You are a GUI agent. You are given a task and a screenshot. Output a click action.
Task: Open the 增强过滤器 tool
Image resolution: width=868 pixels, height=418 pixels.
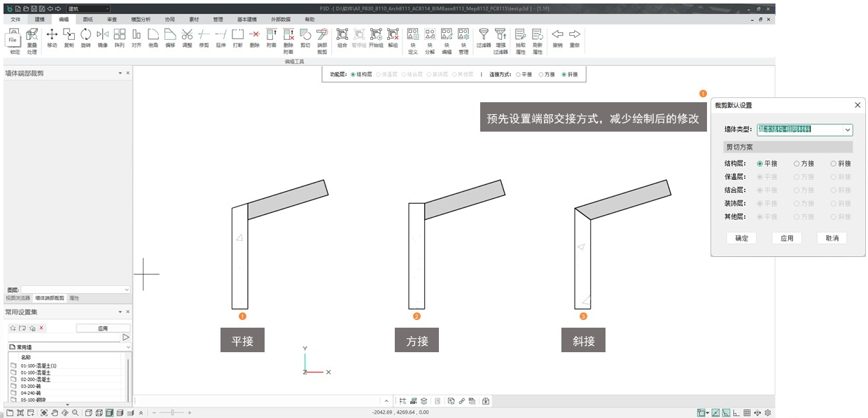click(500, 41)
